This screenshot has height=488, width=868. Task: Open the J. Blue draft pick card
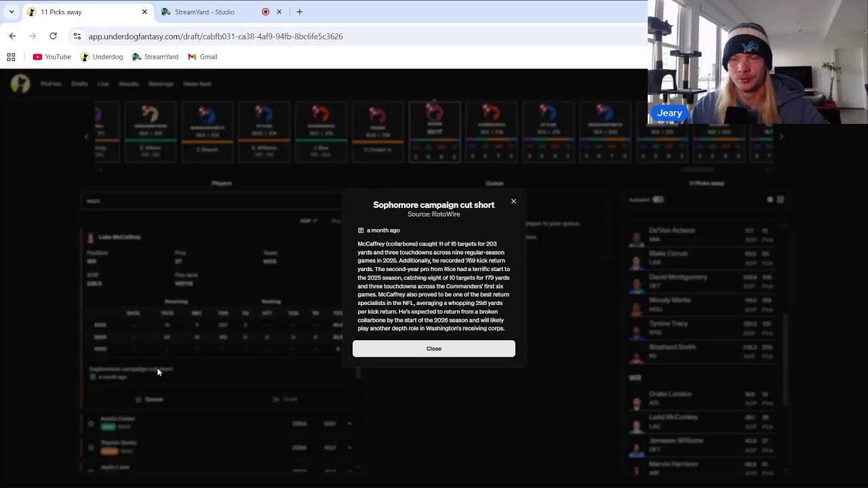point(321,131)
